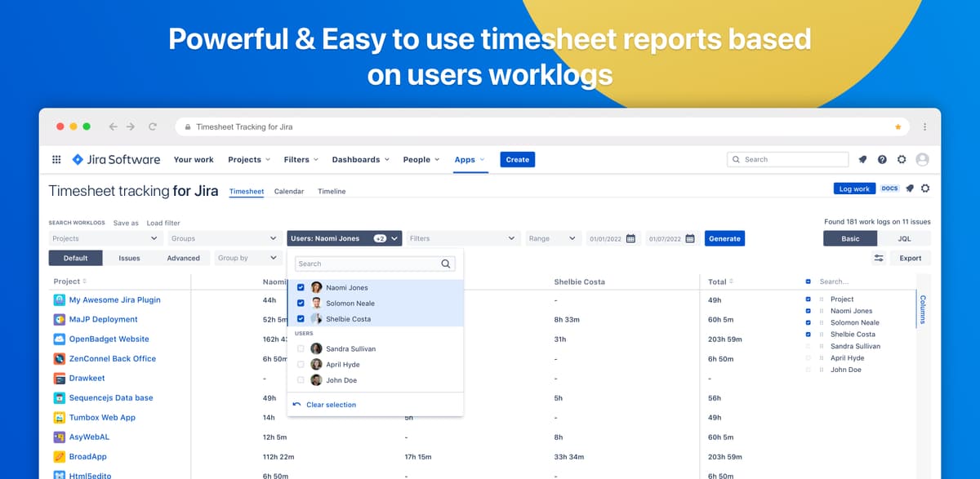Click the browser forward arrow
Viewport: 980px width, 479px height.
pyautogui.click(x=132, y=126)
